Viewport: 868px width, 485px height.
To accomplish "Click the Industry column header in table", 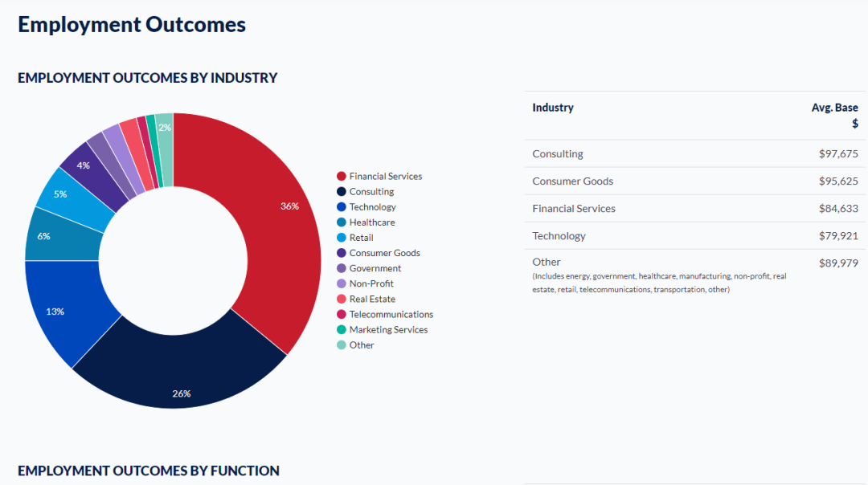I will [553, 108].
